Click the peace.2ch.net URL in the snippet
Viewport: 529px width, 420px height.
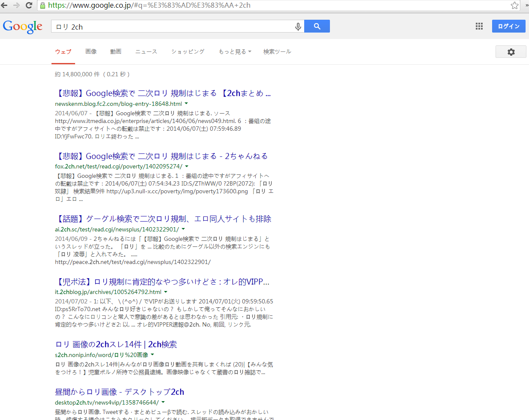[133, 262]
